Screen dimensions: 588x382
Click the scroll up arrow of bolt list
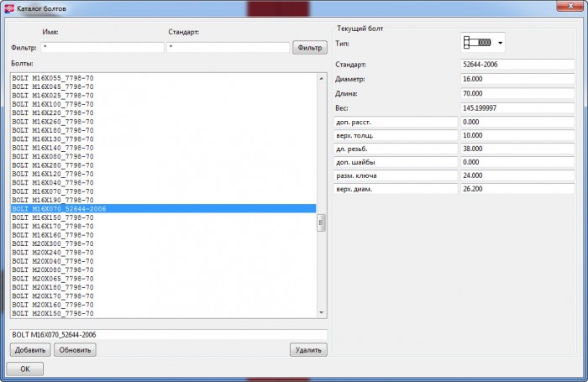click(x=321, y=78)
